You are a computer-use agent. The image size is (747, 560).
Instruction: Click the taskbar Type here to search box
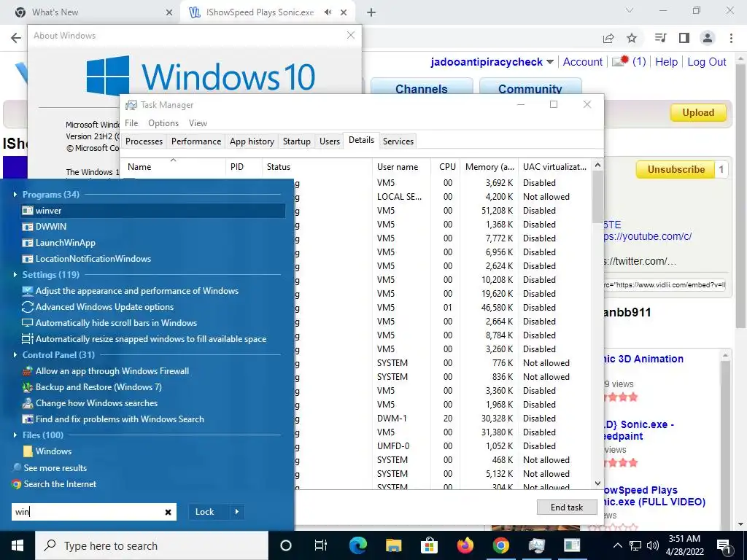click(152, 545)
